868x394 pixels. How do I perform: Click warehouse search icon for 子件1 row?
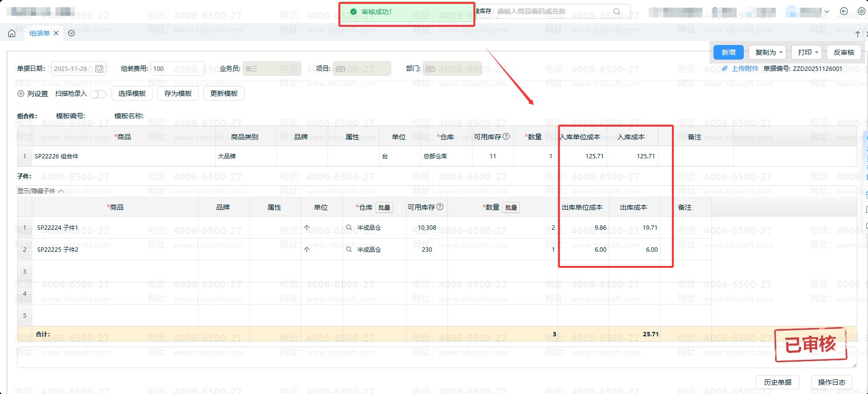[349, 227]
